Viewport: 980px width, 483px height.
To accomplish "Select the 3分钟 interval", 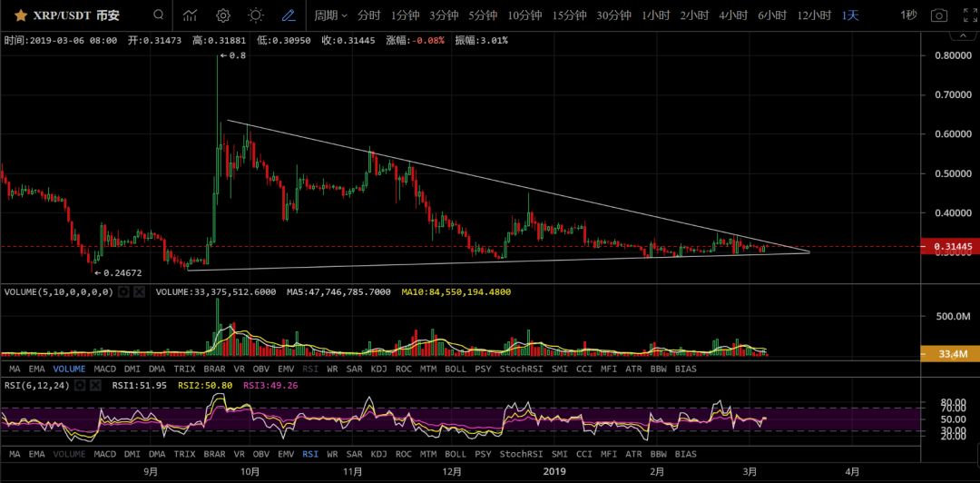I will tap(444, 15).
